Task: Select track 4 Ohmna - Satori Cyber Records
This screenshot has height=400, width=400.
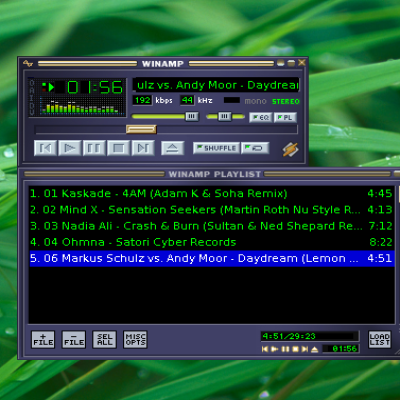Action: (x=211, y=242)
